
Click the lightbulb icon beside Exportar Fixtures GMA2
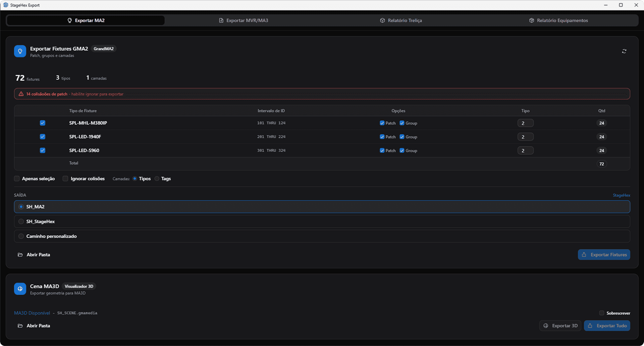[20, 51]
